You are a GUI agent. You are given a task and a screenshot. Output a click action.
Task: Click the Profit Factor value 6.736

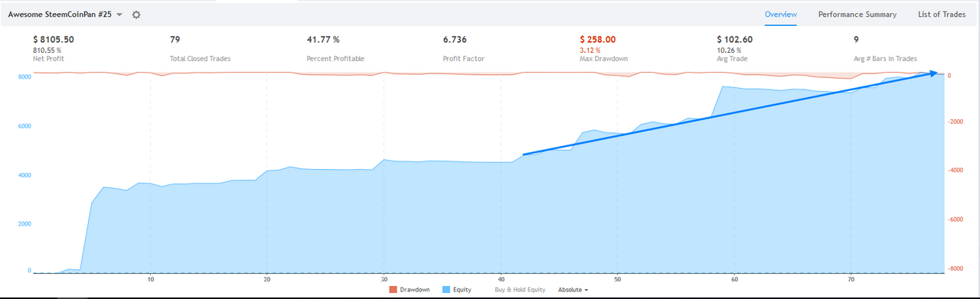click(455, 39)
